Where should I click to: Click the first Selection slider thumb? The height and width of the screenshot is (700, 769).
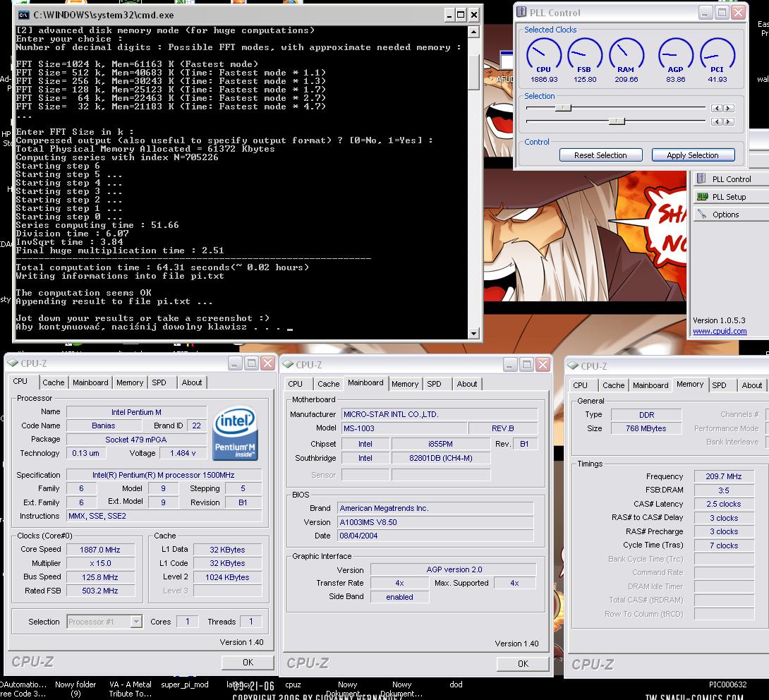(563, 107)
